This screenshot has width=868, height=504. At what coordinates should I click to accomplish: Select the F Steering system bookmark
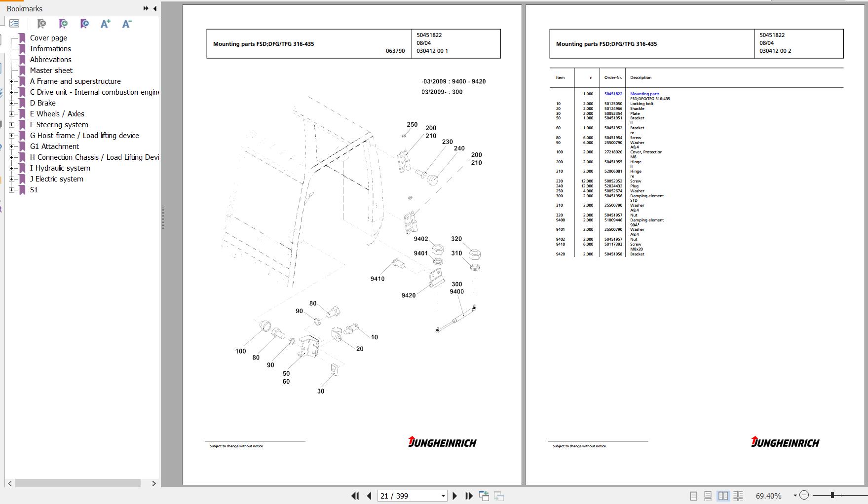[x=59, y=125]
